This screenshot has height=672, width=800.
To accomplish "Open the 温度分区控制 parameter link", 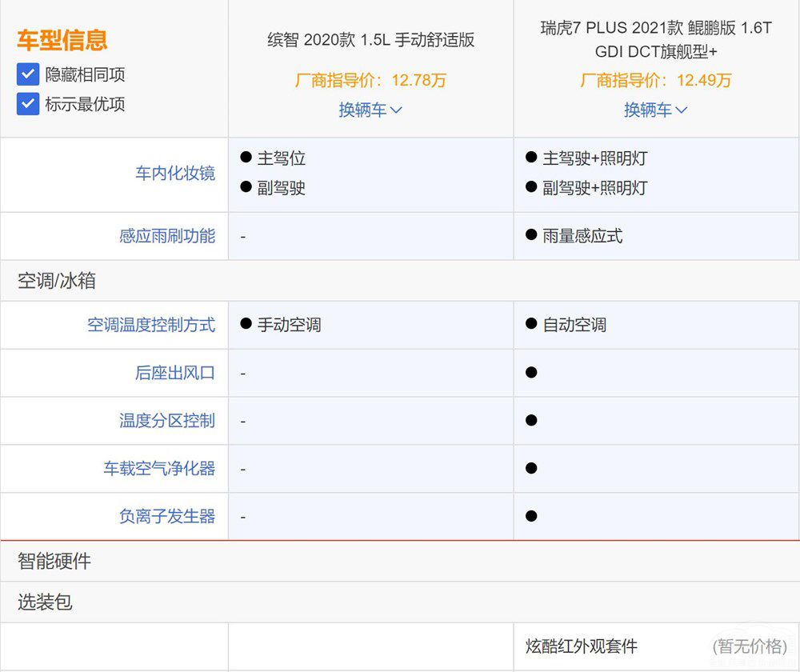I will 166,421.
